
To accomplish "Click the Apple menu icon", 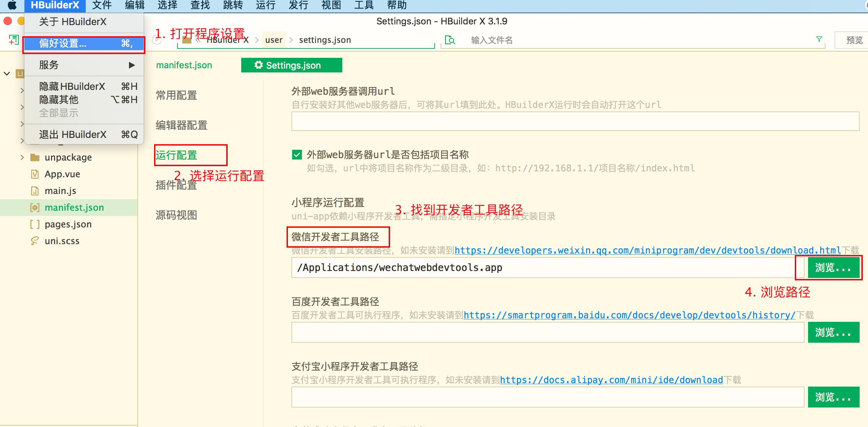I will pos(12,5).
